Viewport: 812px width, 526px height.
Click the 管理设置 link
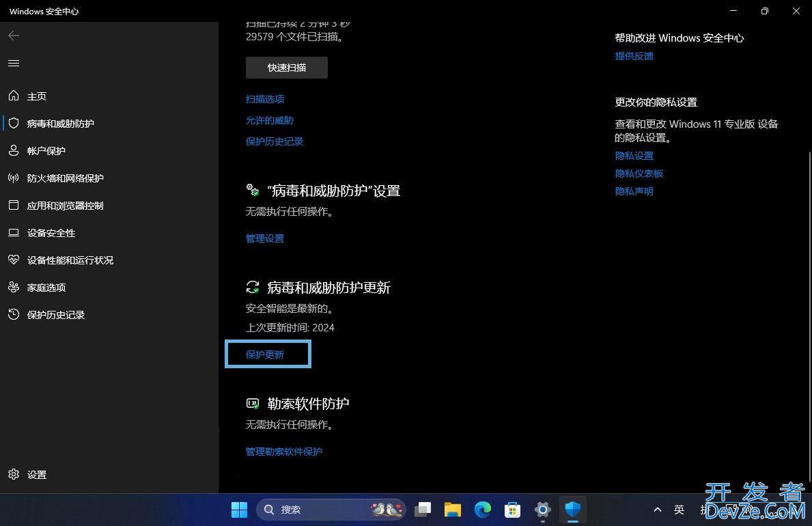(x=264, y=238)
